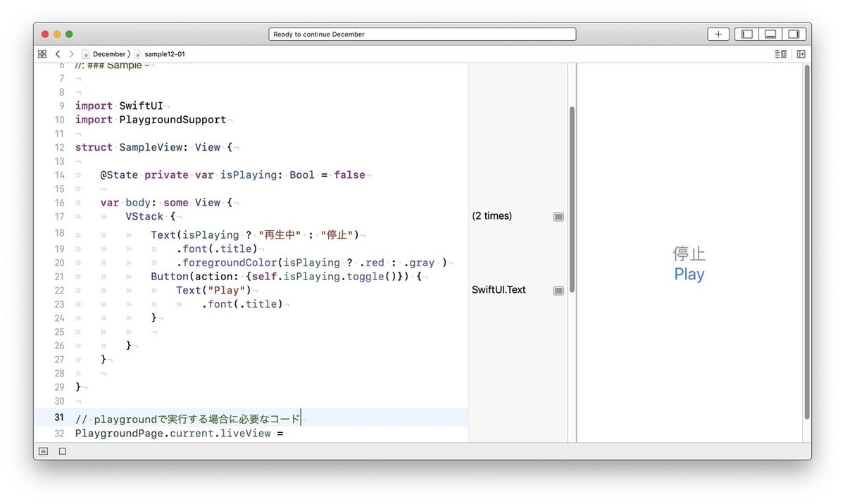The image size is (845, 504).
Task: Click the word SwiftUI on the import line
Action: [141, 106]
